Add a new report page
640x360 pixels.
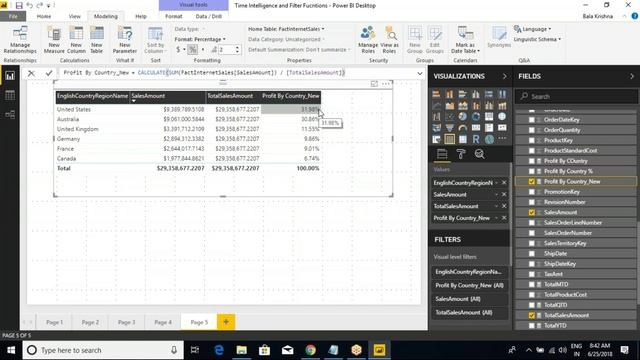point(226,322)
